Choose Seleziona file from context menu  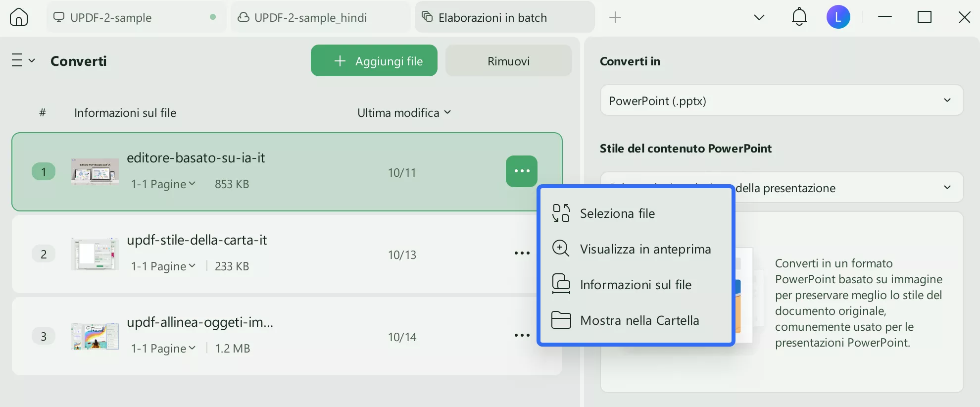click(617, 213)
